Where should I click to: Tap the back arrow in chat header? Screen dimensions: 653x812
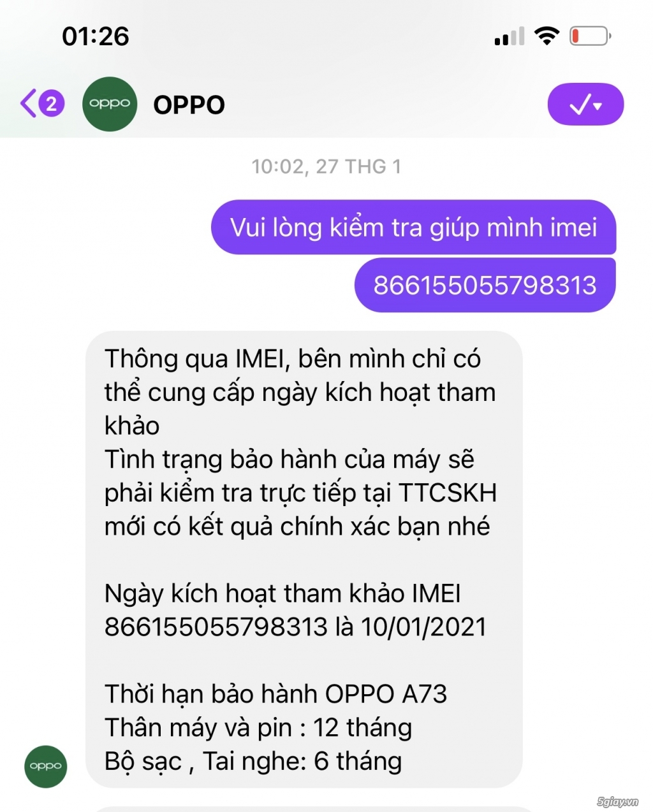(27, 104)
